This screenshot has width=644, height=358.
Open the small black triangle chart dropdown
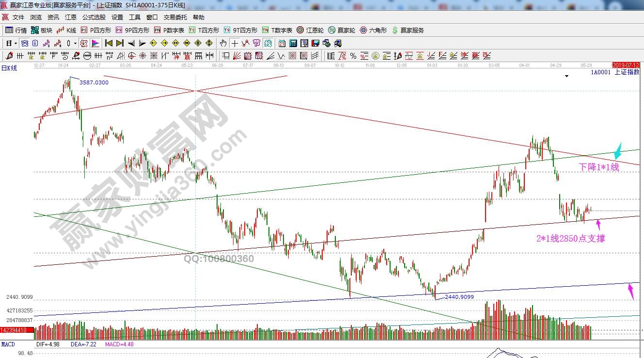pos(566,76)
